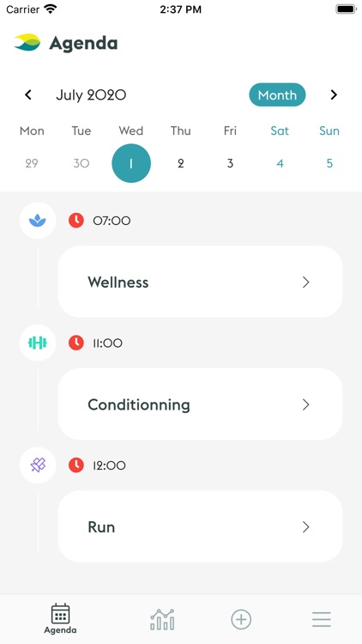Select Saturday 4 in the week row
This screenshot has width=362, height=644.
pos(280,163)
